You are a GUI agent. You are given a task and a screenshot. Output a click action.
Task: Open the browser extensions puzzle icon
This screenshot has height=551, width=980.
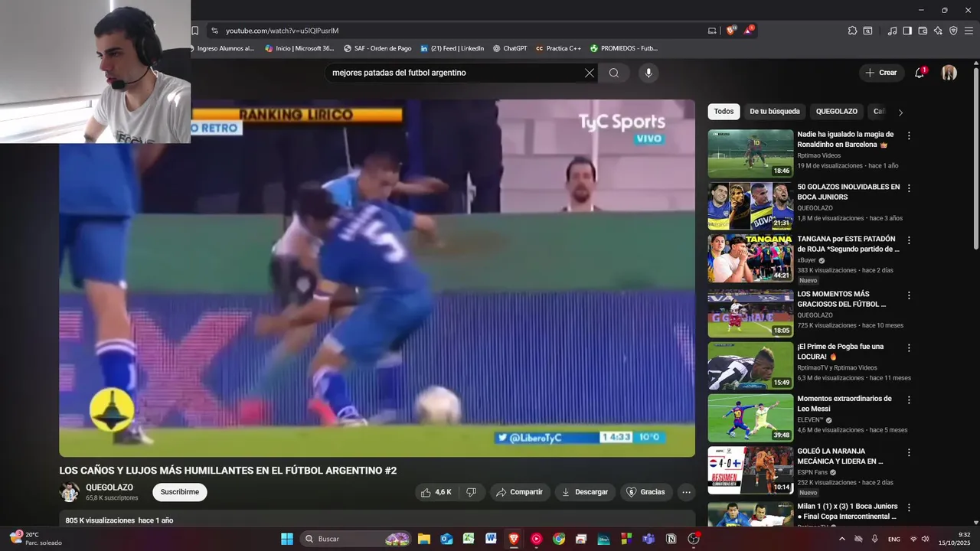coord(852,31)
